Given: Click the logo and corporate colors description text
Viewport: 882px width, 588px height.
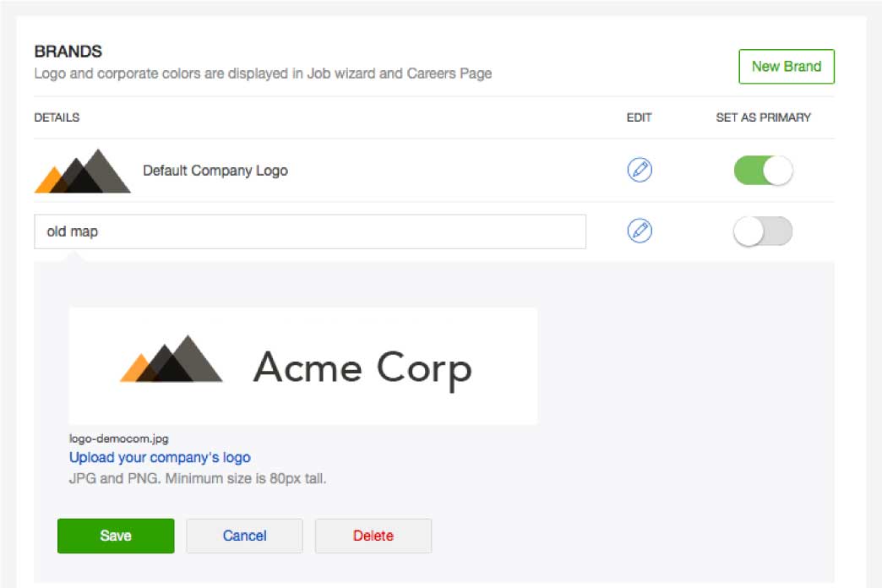Looking at the screenshot, I should tap(263, 73).
